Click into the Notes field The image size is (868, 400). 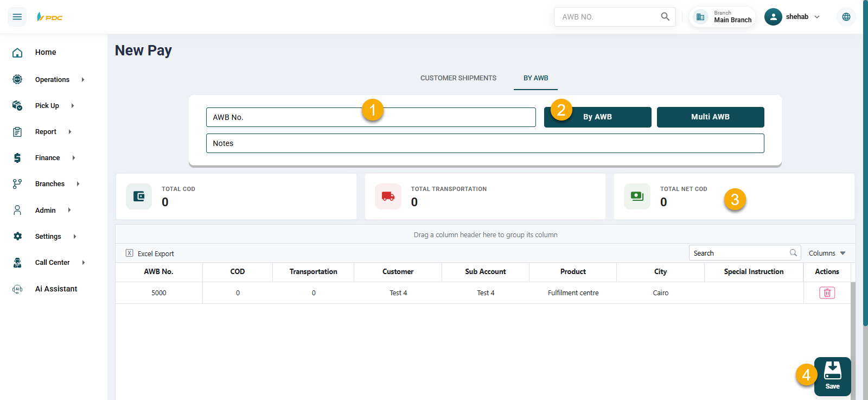(484, 143)
